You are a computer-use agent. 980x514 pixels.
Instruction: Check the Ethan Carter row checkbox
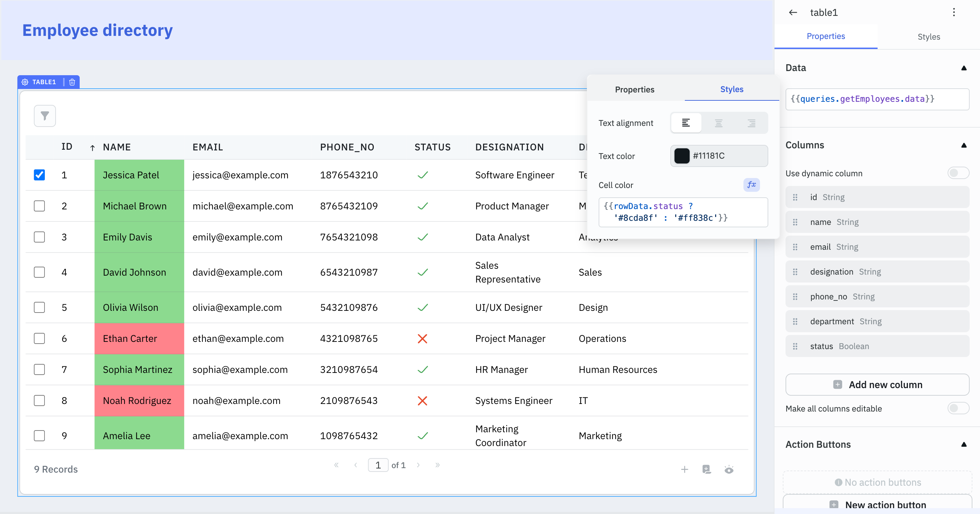pyautogui.click(x=39, y=338)
